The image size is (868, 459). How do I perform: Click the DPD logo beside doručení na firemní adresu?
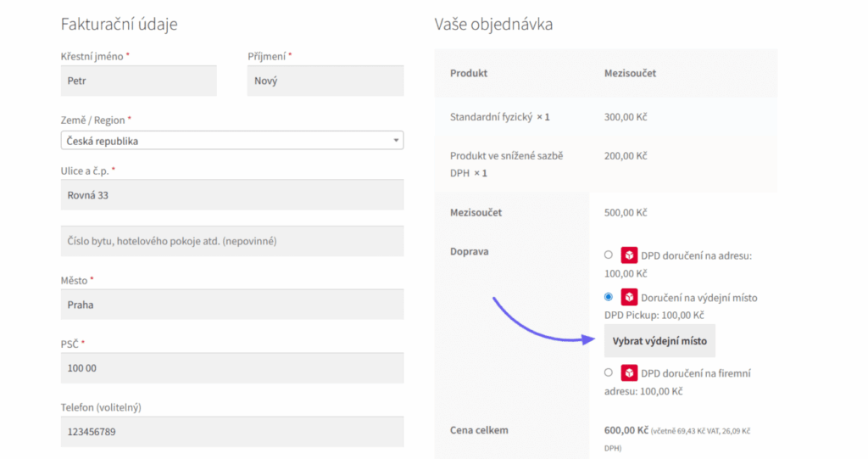(629, 373)
